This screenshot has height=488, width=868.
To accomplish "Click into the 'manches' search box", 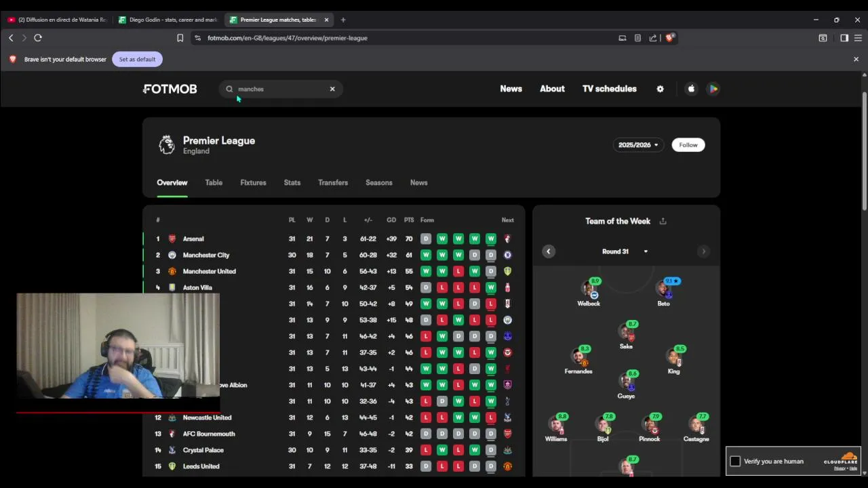I will 281,89.
